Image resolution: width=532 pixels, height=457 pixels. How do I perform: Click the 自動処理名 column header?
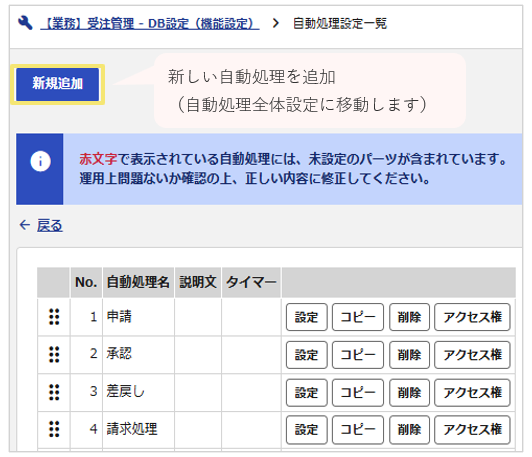coord(138,282)
